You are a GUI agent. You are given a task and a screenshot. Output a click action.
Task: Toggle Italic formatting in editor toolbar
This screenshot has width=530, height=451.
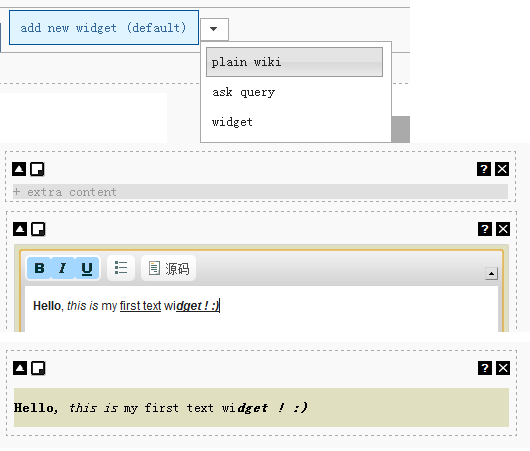coord(63,268)
